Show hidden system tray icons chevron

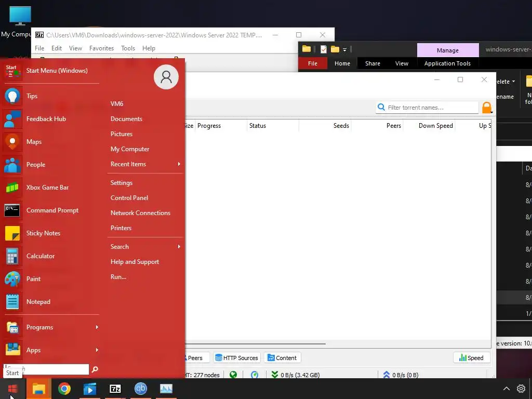[506, 389]
